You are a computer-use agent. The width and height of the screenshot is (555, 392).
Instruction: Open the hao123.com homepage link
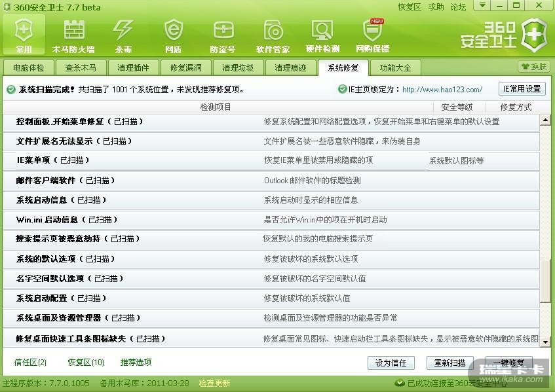[x=442, y=90]
